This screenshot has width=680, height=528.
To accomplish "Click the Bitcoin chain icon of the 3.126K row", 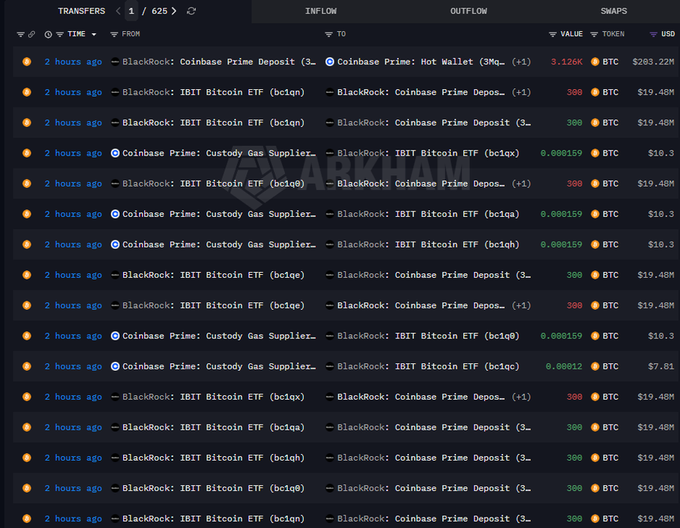I will tap(27, 62).
